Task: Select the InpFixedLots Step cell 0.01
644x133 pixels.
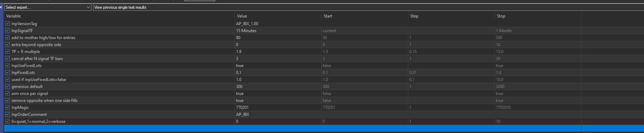Action: 452,73
